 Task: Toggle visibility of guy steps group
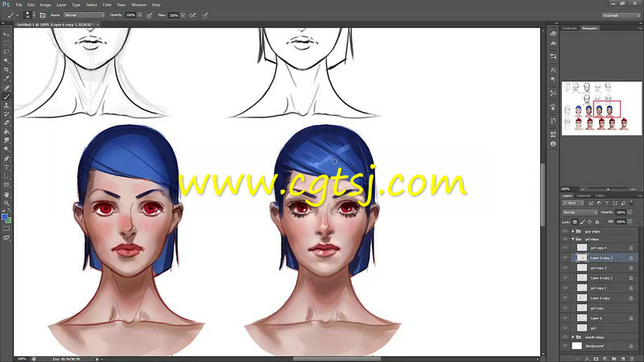(x=565, y=232)
